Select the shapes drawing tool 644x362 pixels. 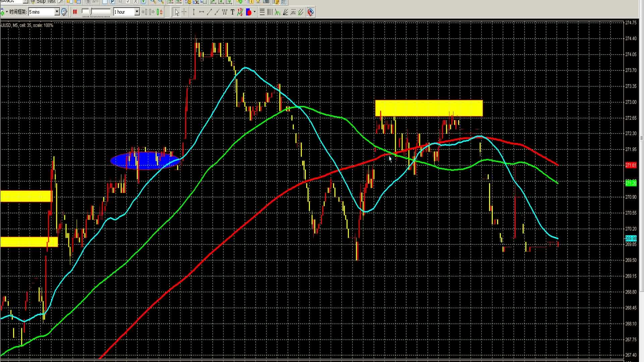[249, 12]
